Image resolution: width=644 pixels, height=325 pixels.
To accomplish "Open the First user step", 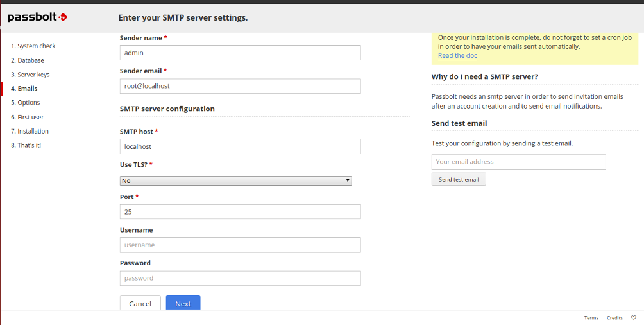I will click(27, 117).
